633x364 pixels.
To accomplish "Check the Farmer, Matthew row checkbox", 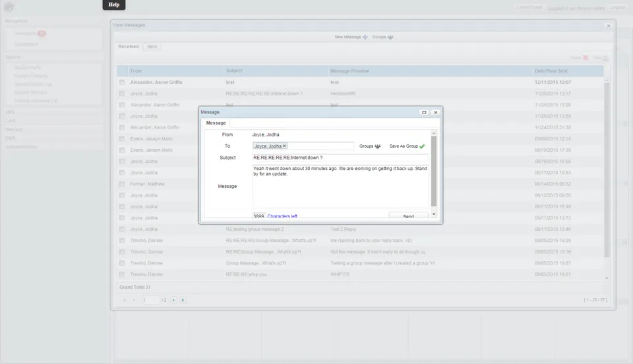I will click(122, 184).
